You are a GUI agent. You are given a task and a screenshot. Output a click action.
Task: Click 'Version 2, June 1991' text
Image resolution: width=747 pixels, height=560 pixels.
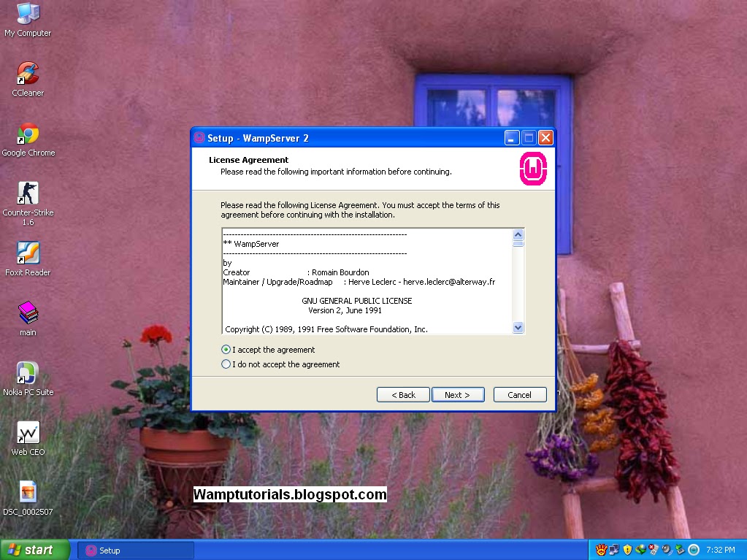[x=345, y=310]
